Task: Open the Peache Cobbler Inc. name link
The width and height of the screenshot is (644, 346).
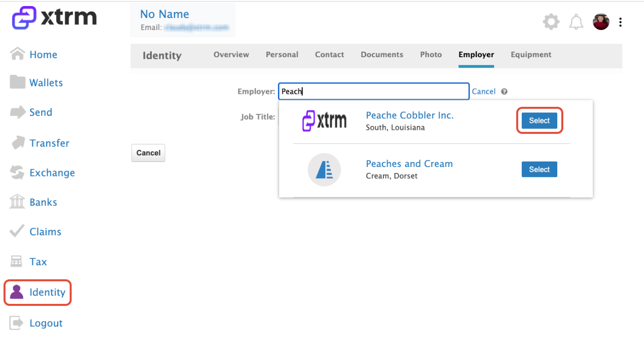Action: click(409, 115)
